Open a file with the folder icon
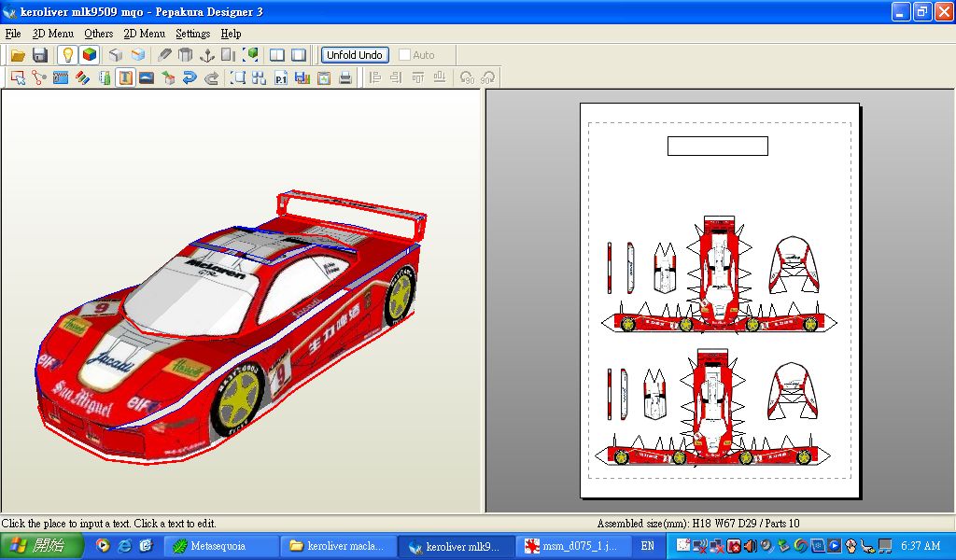Image resolution: width=956 pixels, height=560 pixels. (x=18, y=55)
